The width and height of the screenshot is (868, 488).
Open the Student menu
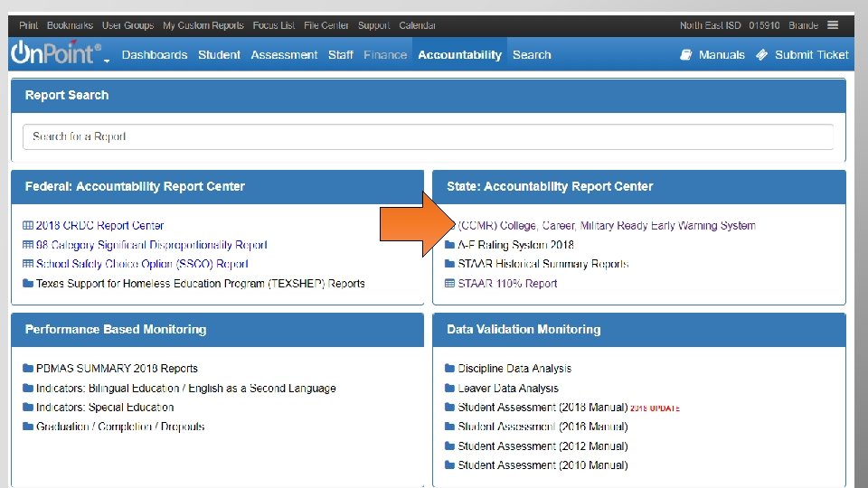219,55
